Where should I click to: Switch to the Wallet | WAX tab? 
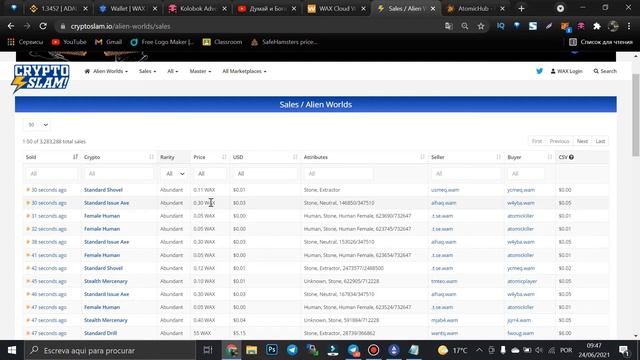pyautogui.click(x=128, y=9)
